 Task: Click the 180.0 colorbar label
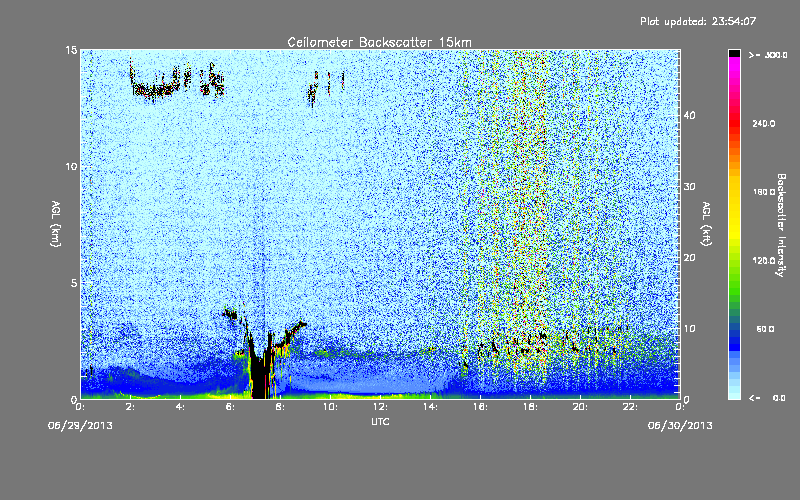pos(764,192)
